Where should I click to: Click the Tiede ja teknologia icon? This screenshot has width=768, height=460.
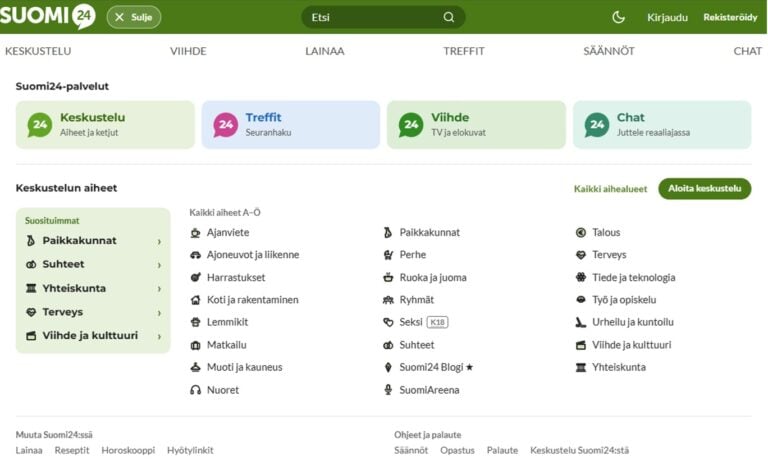[x=581, y=277]
